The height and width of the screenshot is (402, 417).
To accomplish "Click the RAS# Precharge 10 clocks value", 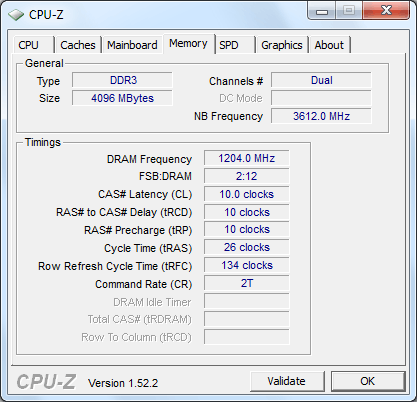I will pyautogui.click(x=247, y=230).
